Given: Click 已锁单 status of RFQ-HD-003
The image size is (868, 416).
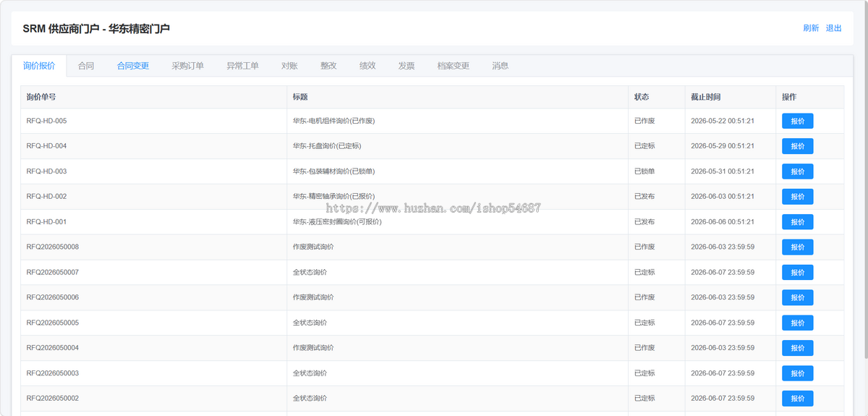Looking at the screenshot, I should coord(644,171).
